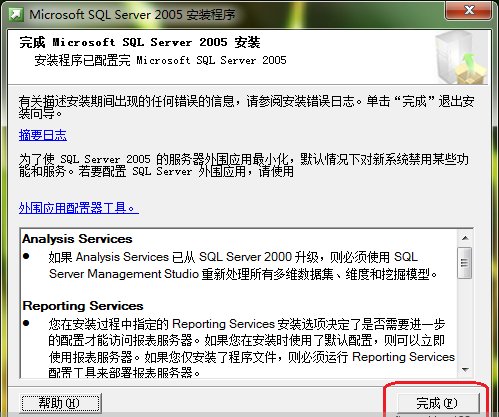499x417 pixels.
Task: Click the scroll up arrow in notes box
Action: [465, 238]
